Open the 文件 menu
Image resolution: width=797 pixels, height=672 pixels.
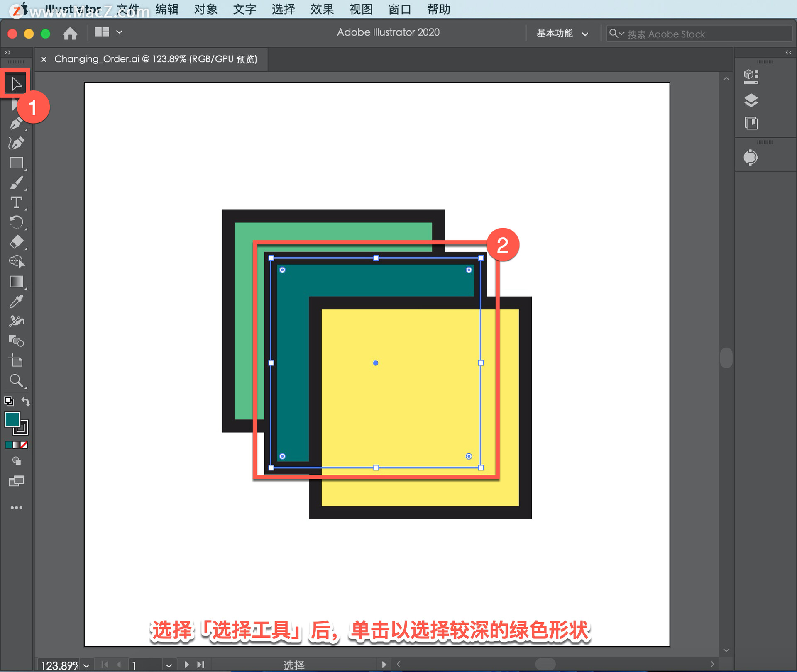click(128, 9)
